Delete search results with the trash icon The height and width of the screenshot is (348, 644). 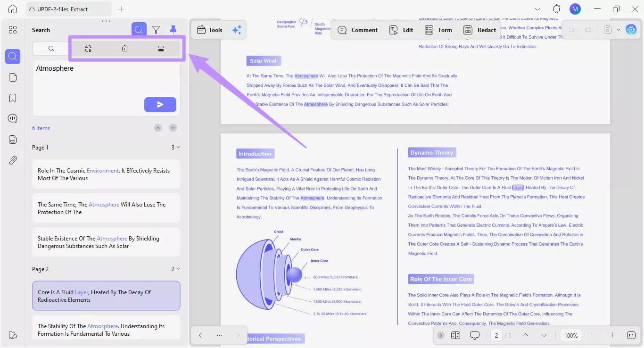coord(124,48)
